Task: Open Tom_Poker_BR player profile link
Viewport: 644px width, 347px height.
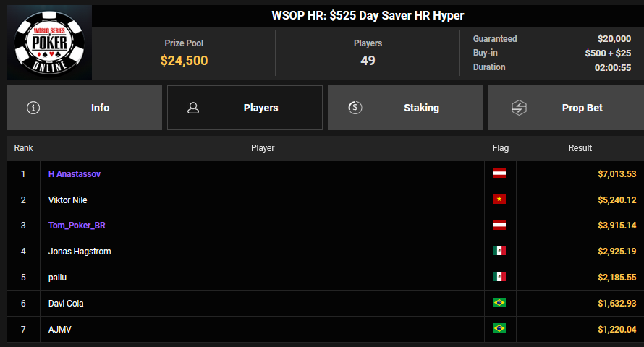Action: (77, 226)
